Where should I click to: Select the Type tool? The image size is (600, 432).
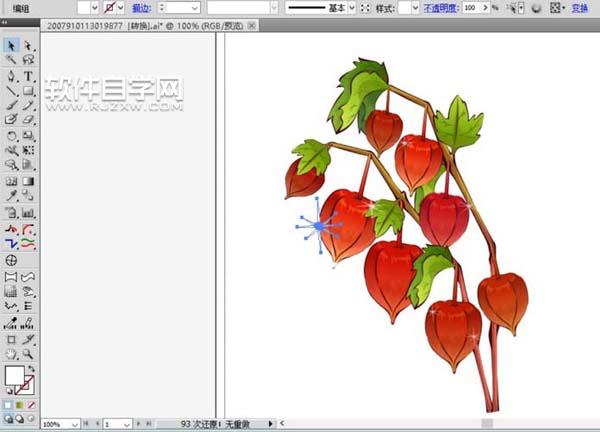28,75
